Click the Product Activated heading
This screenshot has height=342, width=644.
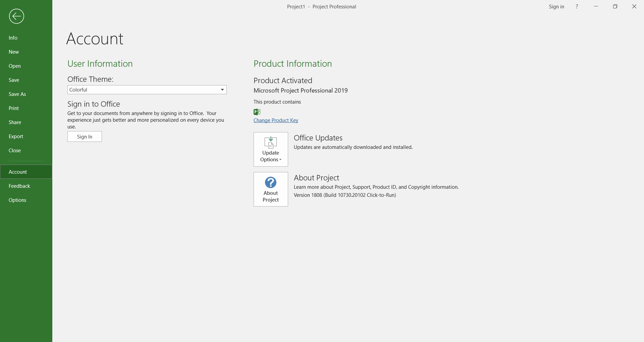[283, 80]
